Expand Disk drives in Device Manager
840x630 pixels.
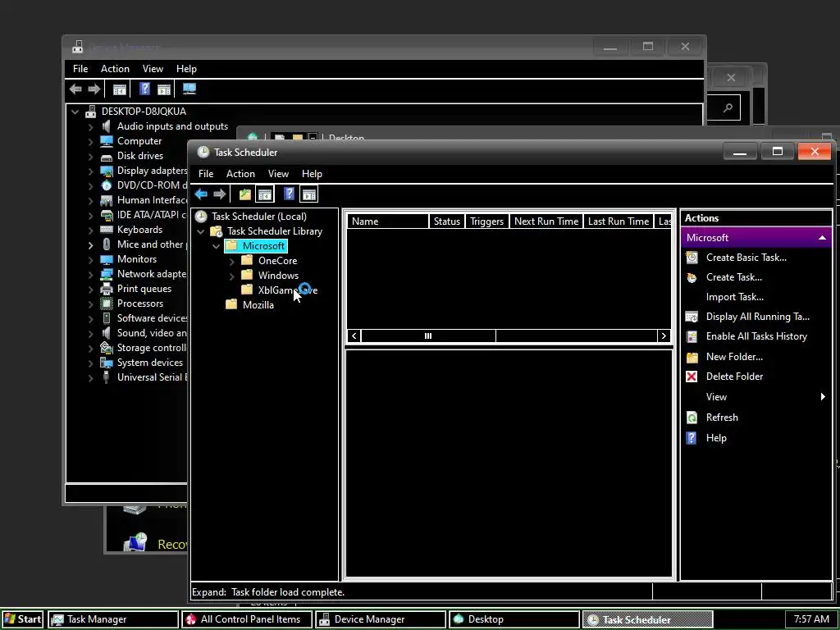click(90, 157)
